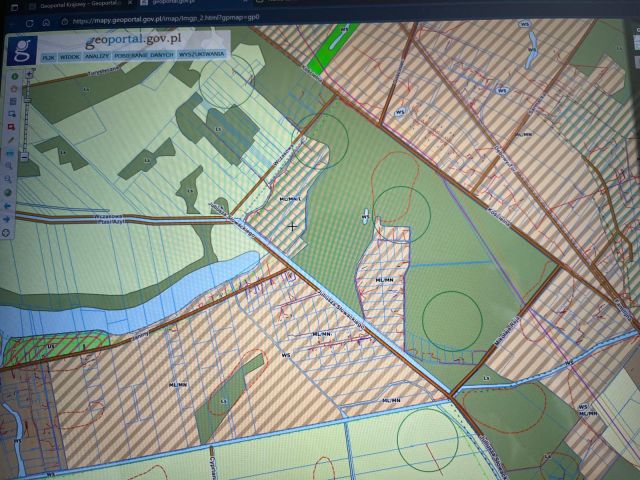The image size is (640, 480).
Task: Select the zoom-out magnifier tool
Action: pos(8,179)
